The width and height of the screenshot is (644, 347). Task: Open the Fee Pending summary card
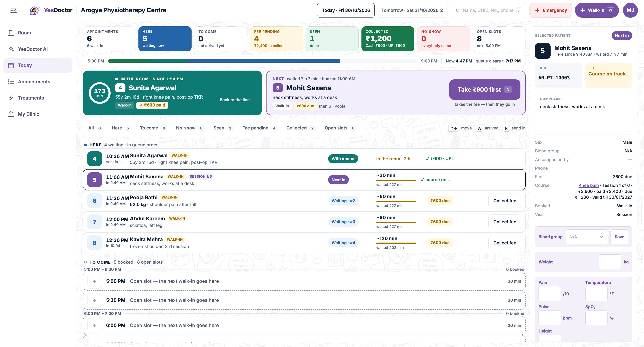(x=276, y=39)
